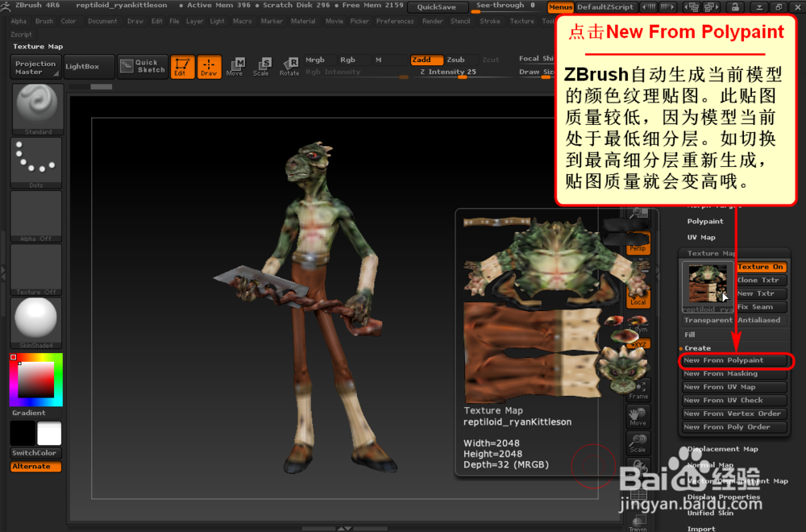The image size is (806, 532).
Task: Click the LightBox button
Action: 89,66
